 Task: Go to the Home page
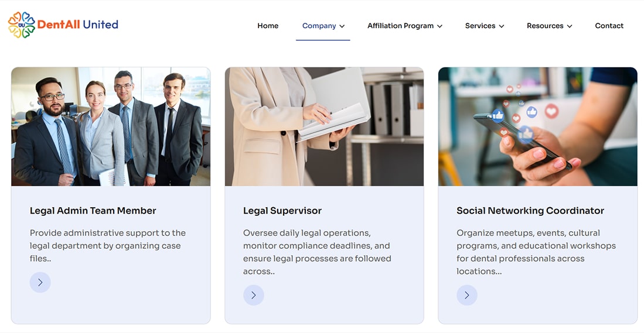pos(268,26)
